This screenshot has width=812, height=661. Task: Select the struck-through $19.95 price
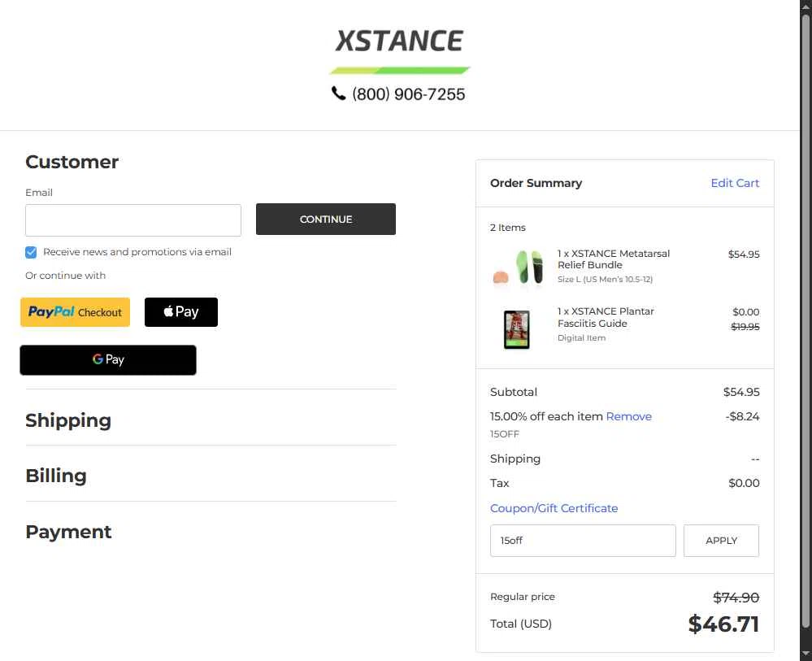745,327
